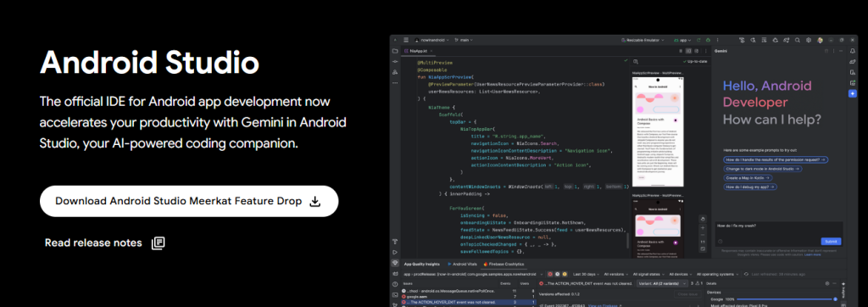Click the preview 1:1 actual size icon
This screenshot has width=868, height=307.
(x=703, y=242)
